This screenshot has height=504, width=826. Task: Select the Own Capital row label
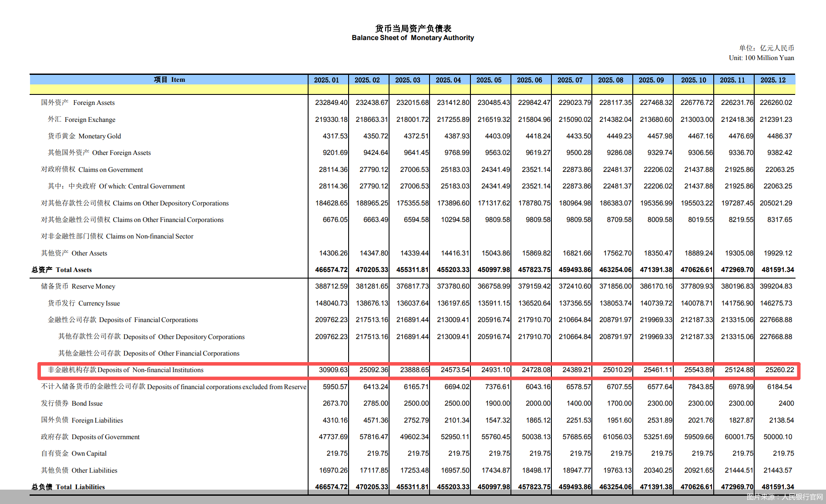74,454
